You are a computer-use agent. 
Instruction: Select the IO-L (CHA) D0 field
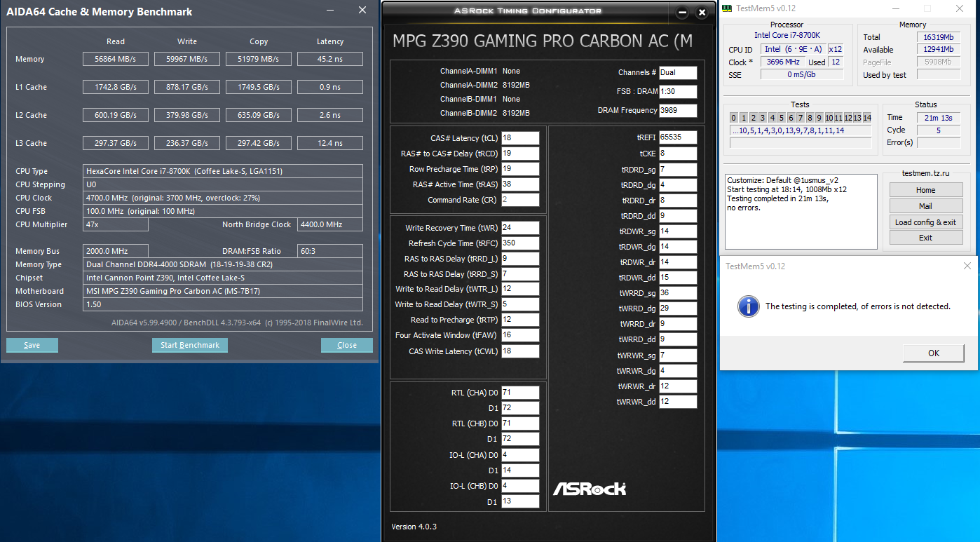[x=520, y=455]
